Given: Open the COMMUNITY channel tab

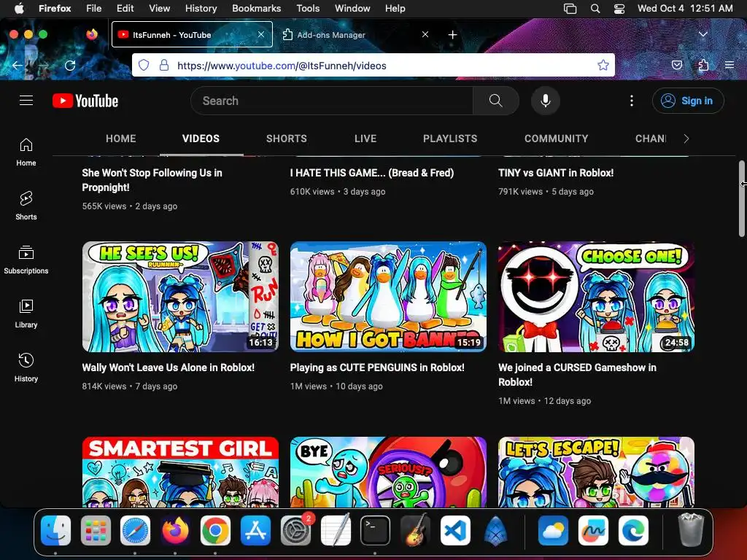Looking at the screenshot, I should (x=557, y=139).
